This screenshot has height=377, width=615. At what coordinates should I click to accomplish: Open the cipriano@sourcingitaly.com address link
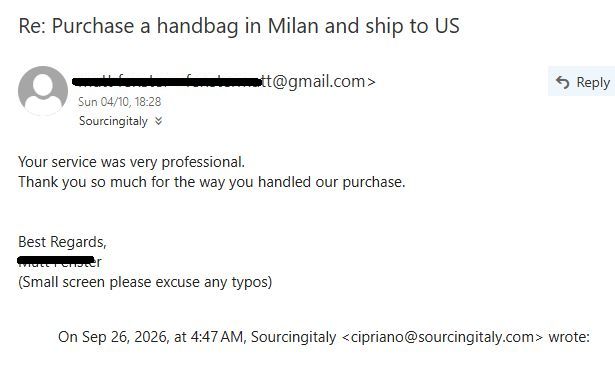coord(442,337)
